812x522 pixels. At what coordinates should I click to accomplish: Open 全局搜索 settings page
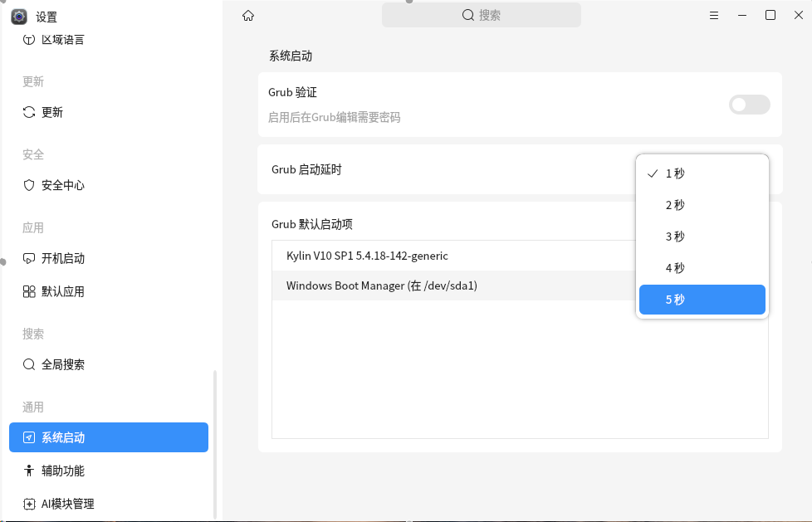[x=109, y=364]
